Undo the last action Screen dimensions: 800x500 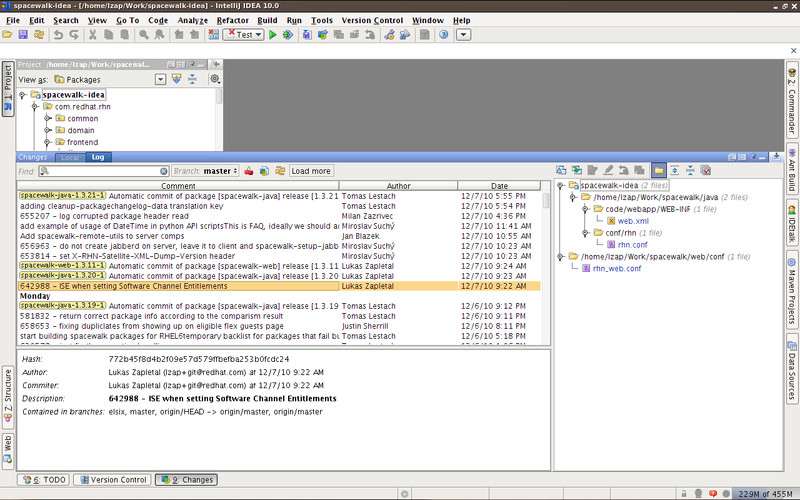pos(58,35)
